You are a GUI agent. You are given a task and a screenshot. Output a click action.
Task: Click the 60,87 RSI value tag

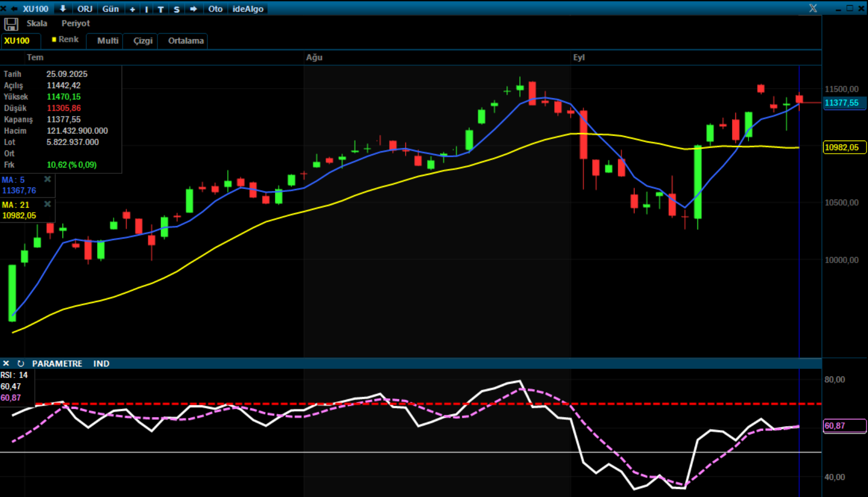click(x=844, y=426)
